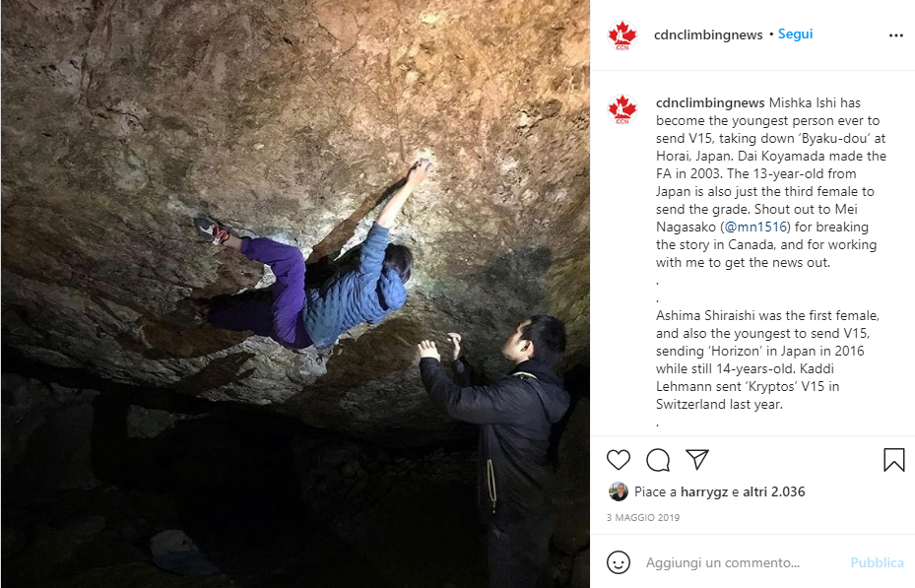Open cdnclimbingnews username in header
Image resolution: width=915 pixels, height=588 pixels.
click(708, 34)
